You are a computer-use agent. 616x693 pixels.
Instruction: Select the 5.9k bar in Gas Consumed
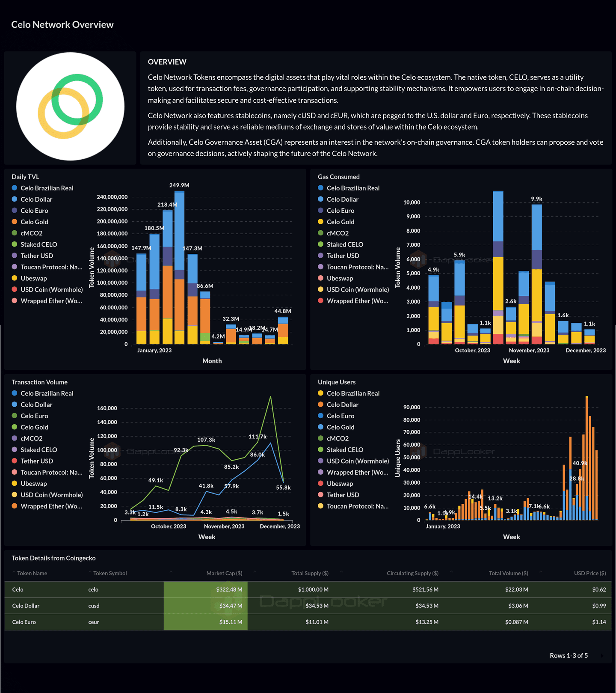click(459, 302)
